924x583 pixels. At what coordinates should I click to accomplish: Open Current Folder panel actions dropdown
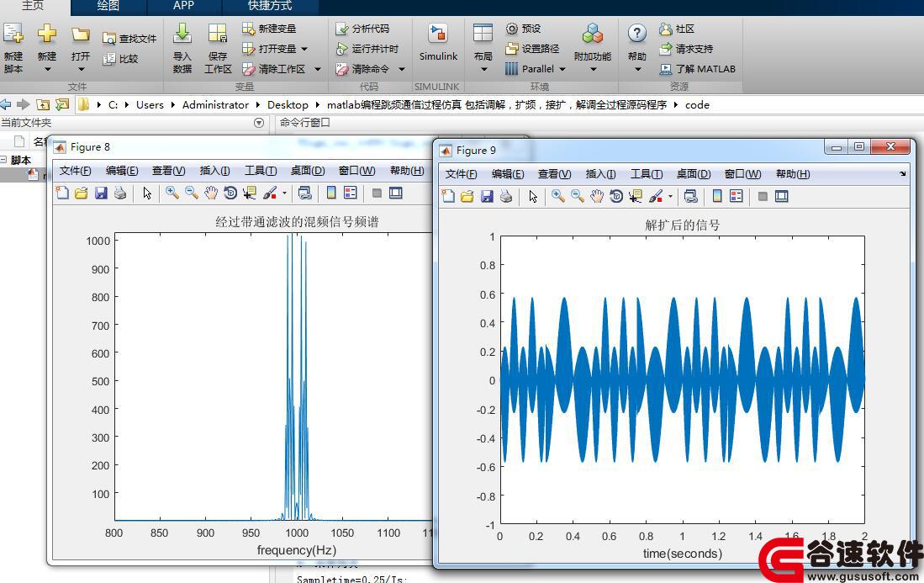(259, 123)
